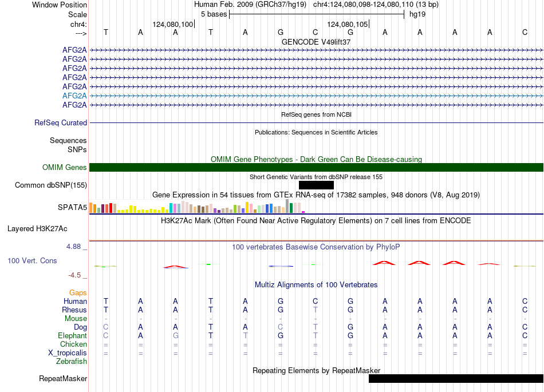Select the dark green OMIM Genes bar
The height and width of the screenshot is (392, 544).
[x=316, y=168]
